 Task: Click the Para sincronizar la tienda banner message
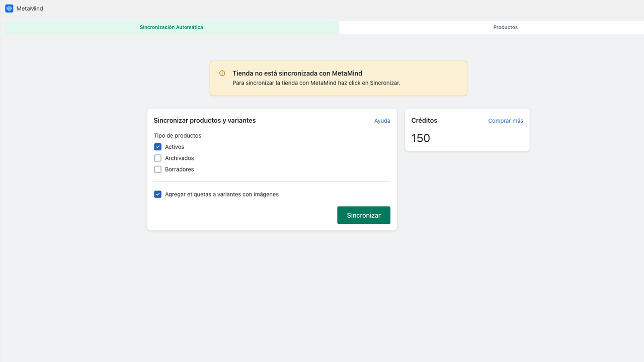click(316, 83)
